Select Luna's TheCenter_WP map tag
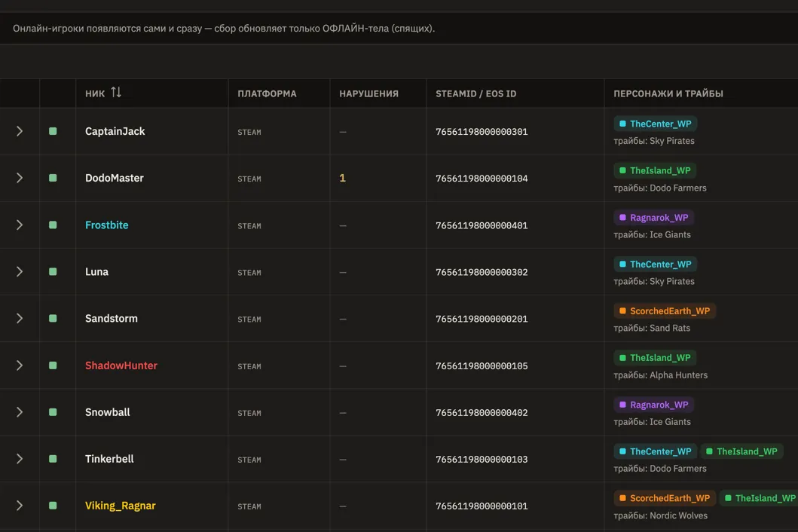Viewport: 798px width, 532px height. 656,264
